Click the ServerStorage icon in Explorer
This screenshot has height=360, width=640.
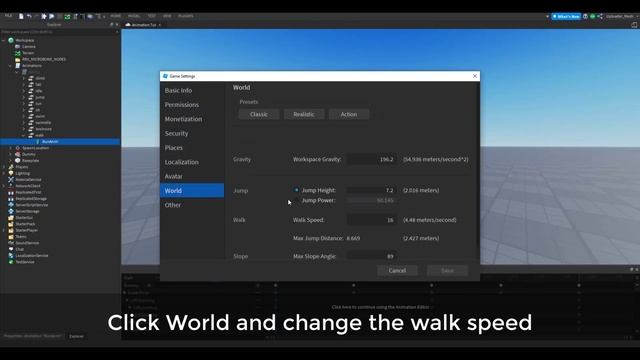click(x=11, y=211)
